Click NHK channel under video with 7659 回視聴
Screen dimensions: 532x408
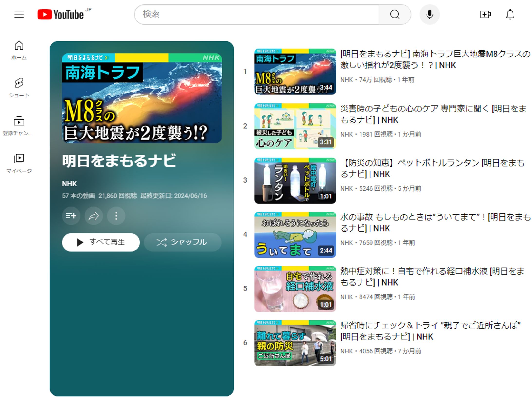coord(346,242)
